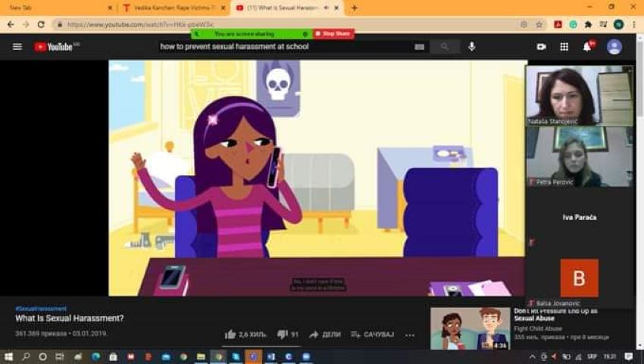This screenshot has height=364, width=644.
Task: Open more actions ellipsis under video
Action: tap(410, 334)
